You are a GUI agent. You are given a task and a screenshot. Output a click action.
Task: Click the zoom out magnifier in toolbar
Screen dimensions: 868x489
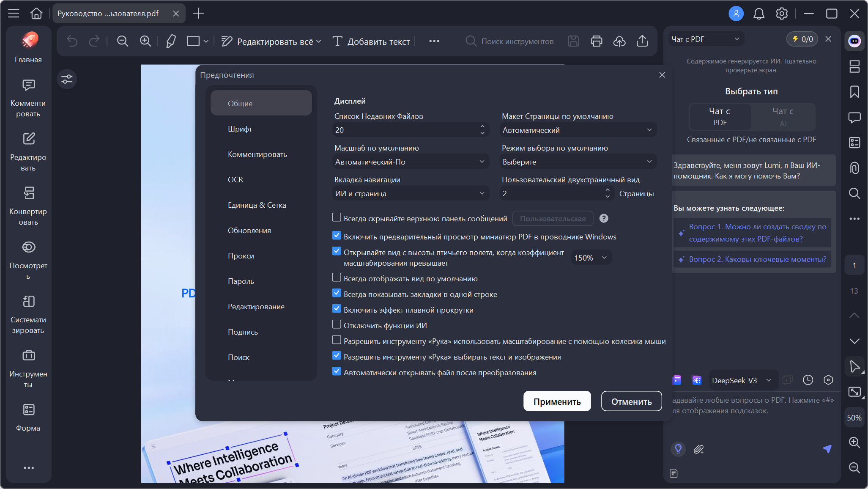coord(123,41)
